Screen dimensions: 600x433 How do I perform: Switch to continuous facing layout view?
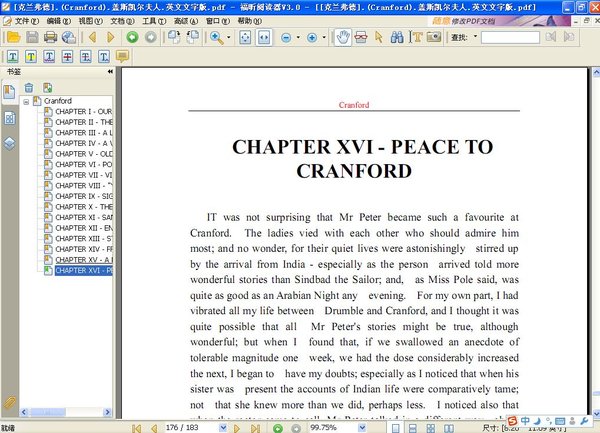430,428
